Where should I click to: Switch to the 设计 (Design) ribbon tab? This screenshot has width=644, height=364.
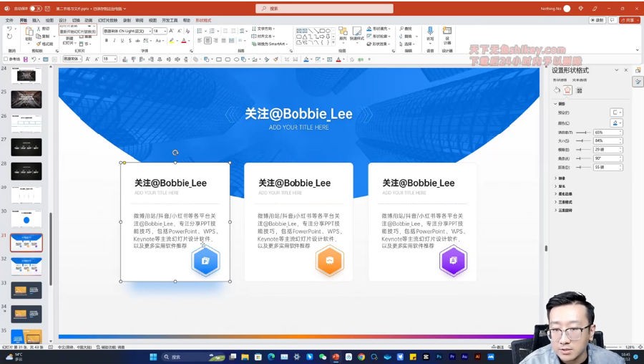click(62, 20)
